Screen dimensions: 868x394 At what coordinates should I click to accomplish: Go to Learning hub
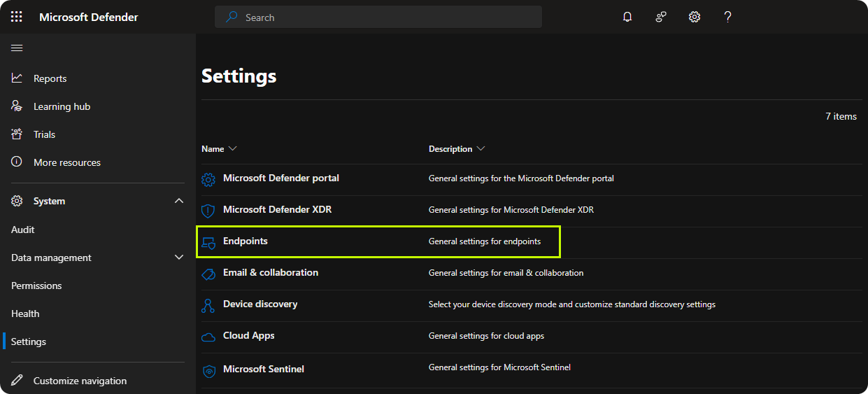point(62,106)
